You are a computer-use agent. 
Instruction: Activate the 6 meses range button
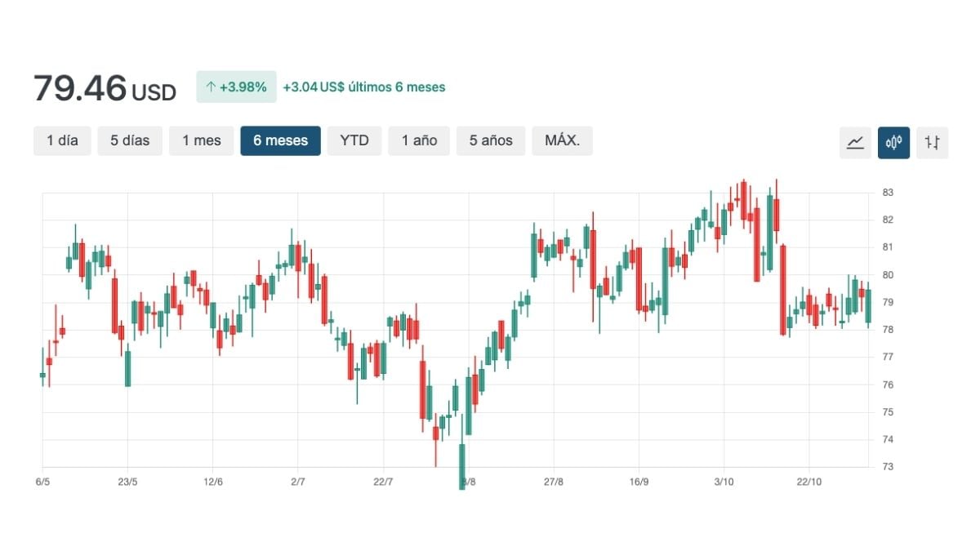280,140
